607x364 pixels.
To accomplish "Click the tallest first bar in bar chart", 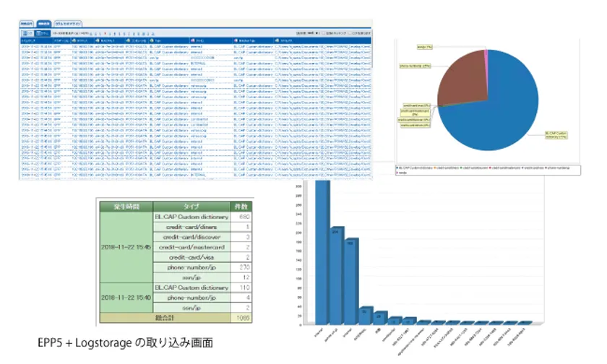I will click(322, 252).
